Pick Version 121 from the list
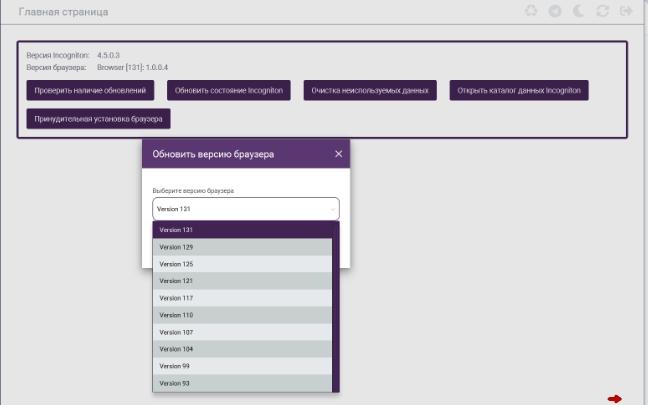This screenshot has height=405, width=648. pyautogui.click(x=242, y=281)
